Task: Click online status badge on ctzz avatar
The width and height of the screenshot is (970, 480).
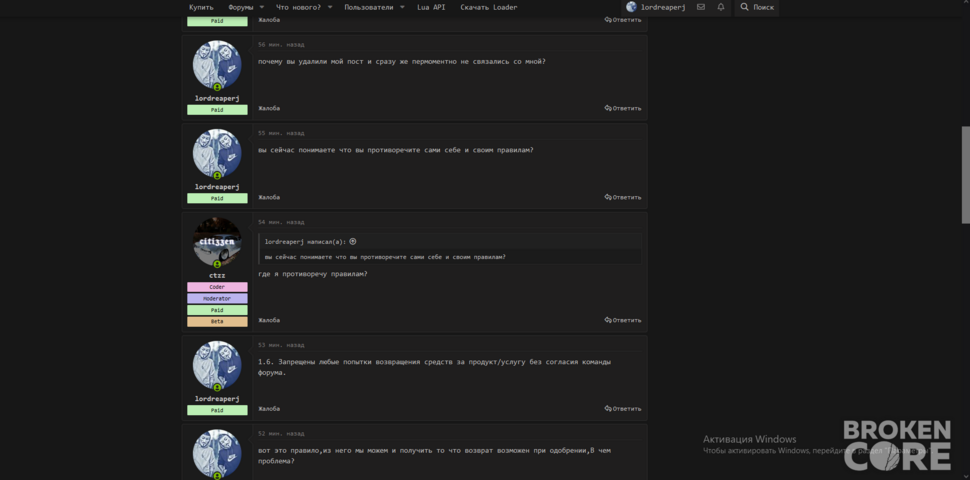Action: pos(217,264)
